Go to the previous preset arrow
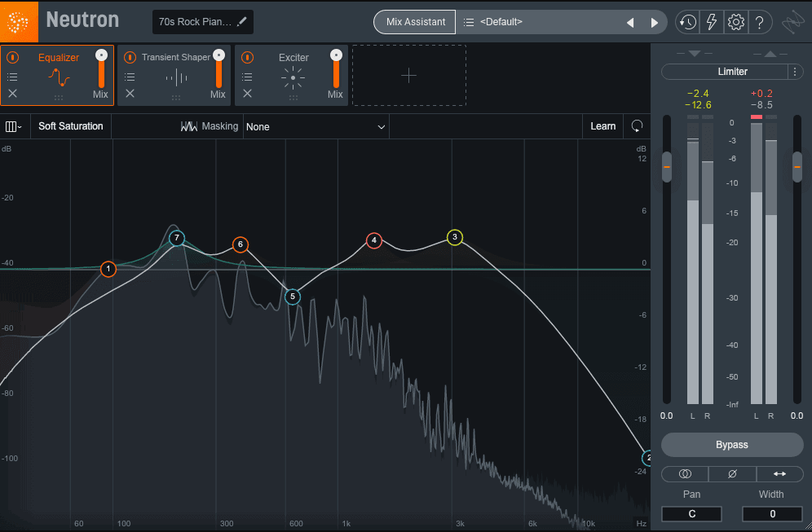Screen dimensions: 812x532 coord(630,22)
